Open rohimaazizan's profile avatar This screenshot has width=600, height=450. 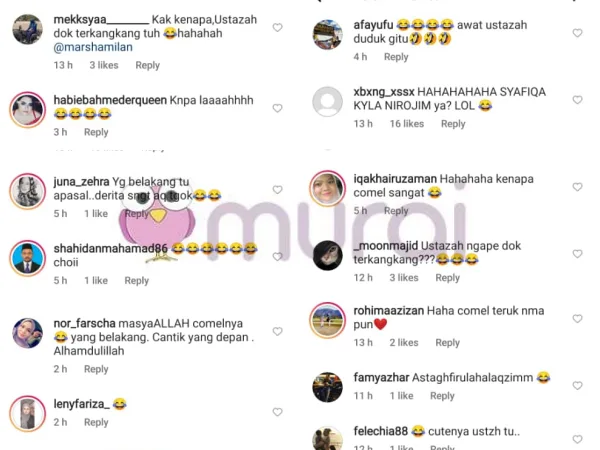(x=327, y=320)
